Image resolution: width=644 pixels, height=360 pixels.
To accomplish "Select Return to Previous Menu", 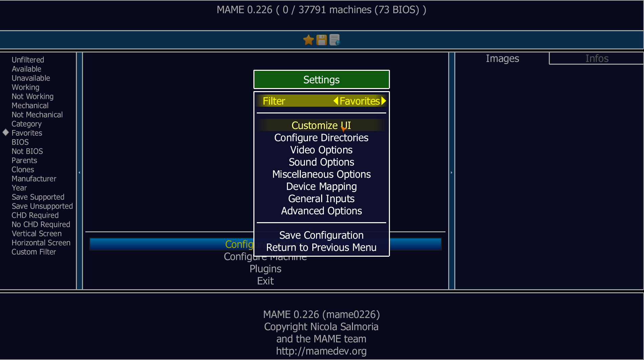I will pos(321,247).
